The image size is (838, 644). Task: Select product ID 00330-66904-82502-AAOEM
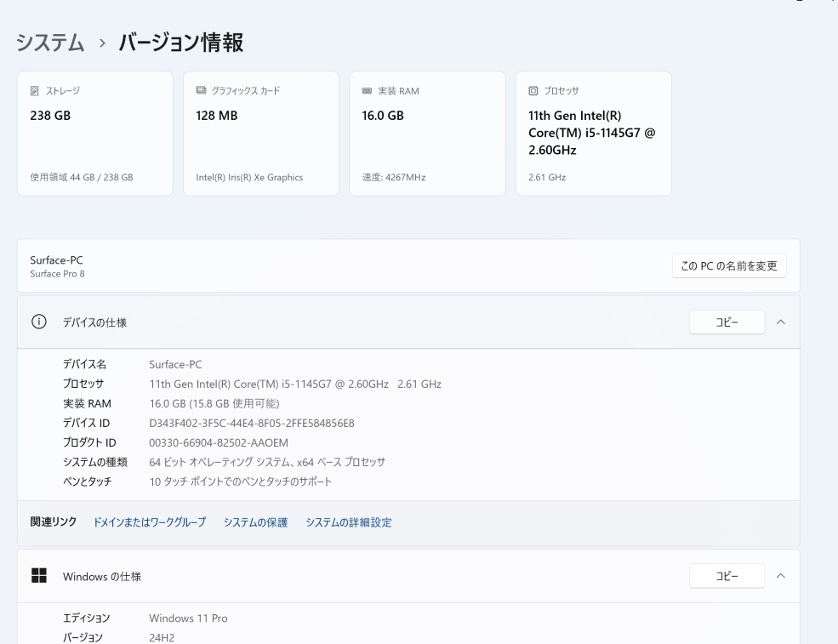[x=219, y=442]
